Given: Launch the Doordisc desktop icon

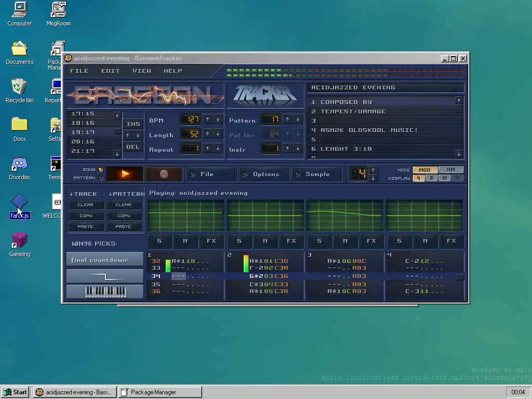Looking at the screenshot, I should [19, 168].
